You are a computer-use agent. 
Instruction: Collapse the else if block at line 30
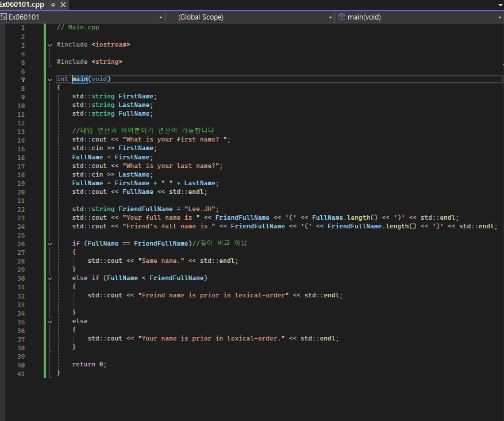point(50,278)
